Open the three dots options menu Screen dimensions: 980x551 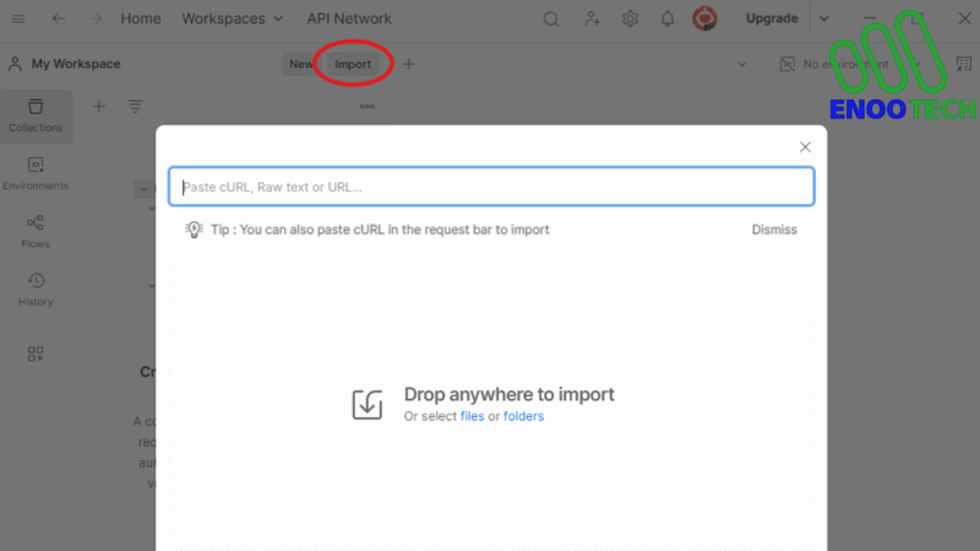[367, 107]
